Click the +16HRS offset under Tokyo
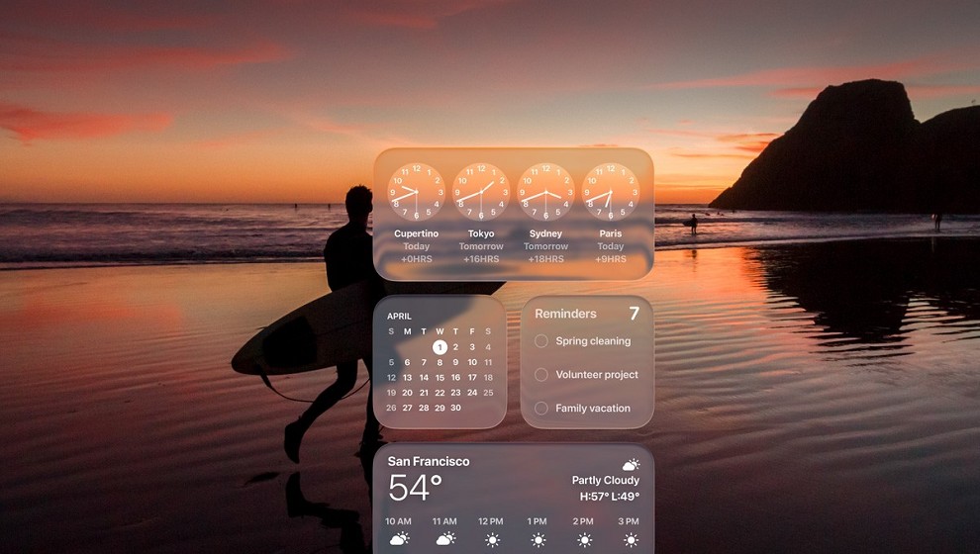Screen dimensions: 980x554 click(x=481, y=258)
